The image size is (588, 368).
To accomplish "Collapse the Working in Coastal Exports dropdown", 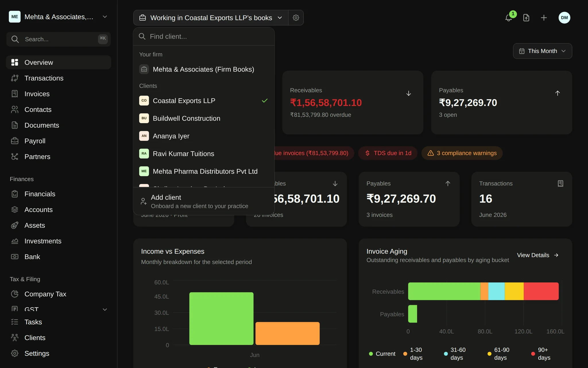I will [211, 18].
